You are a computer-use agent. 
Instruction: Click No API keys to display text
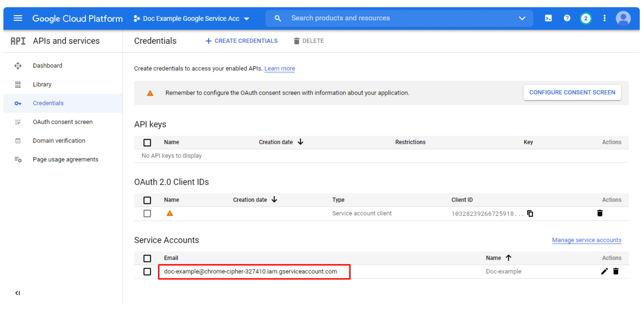pos(172,156)
